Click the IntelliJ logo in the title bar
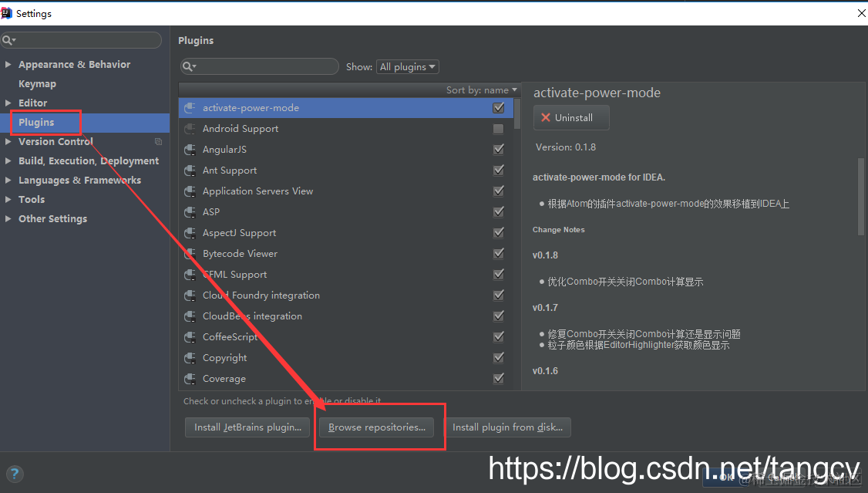This screenshot has height=493, width=868. tap(7, 13)
